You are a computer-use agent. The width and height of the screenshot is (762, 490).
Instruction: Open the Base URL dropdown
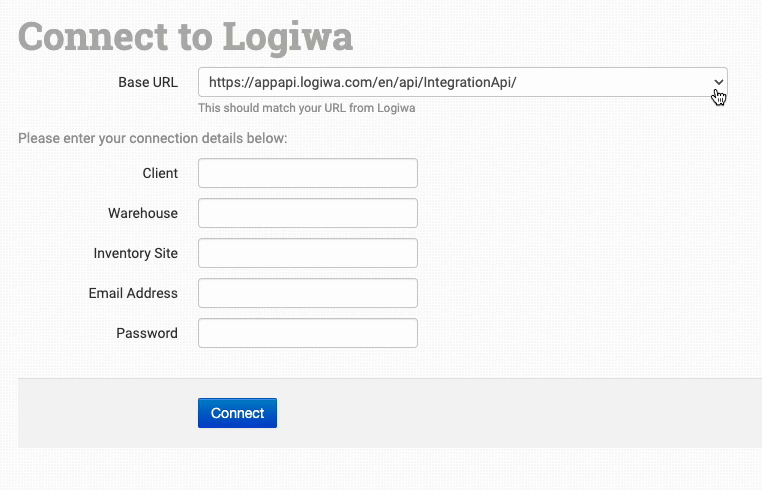tap(462, 82)
